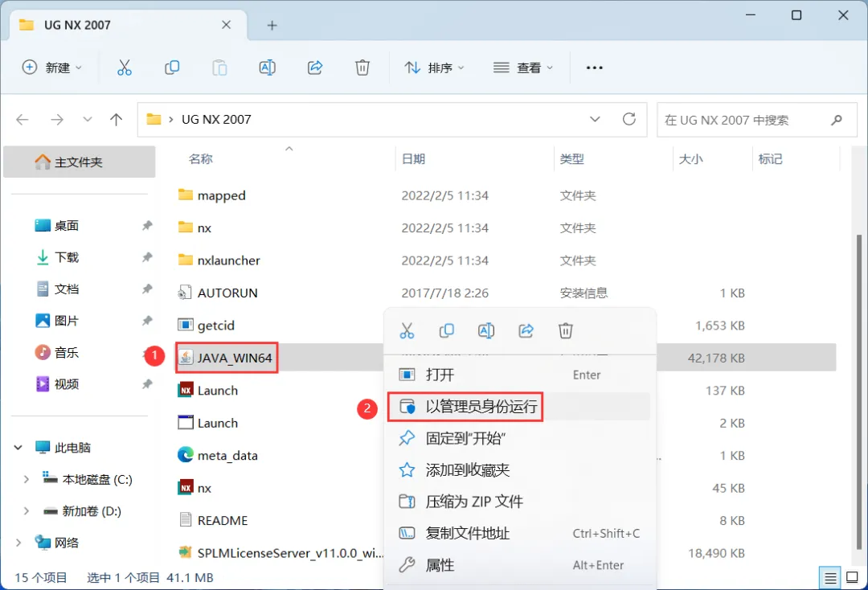This screenshot has height=590, width=868.
Task: Select the NX Launch application file
Action: pyautogui.click(x=208, y=390)
